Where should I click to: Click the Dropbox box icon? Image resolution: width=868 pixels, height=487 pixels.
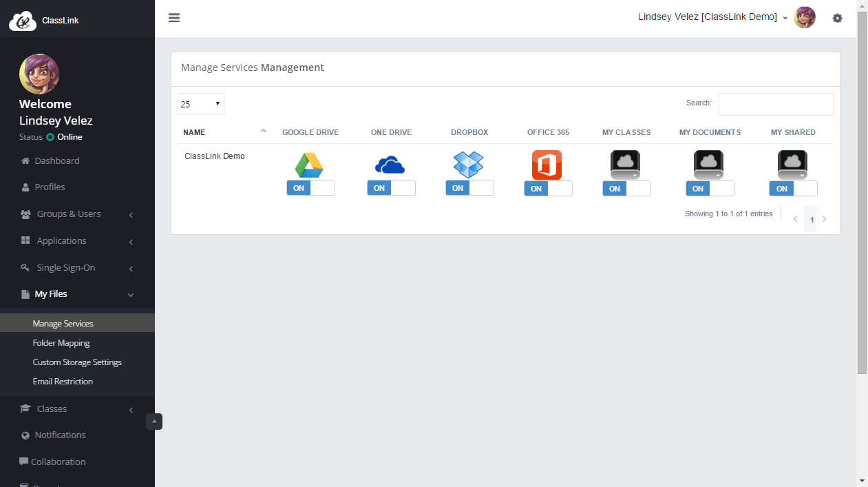point(468,165)
